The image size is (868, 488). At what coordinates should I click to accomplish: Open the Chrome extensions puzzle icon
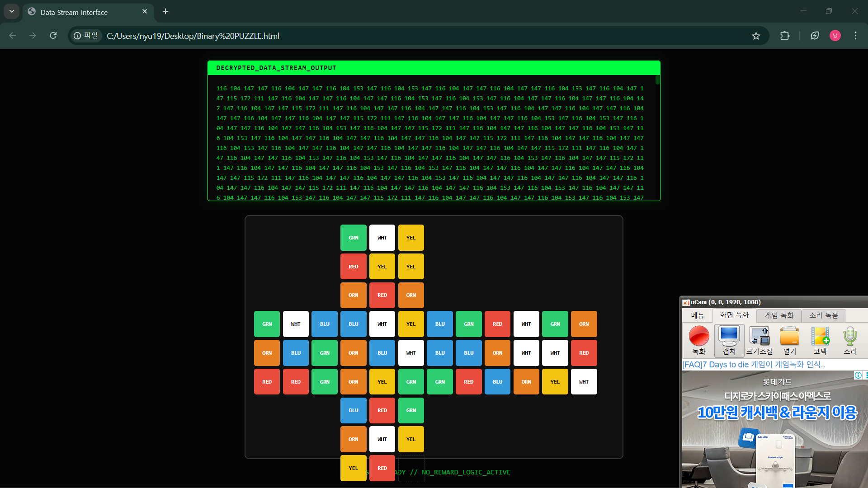(x=785, y=36)
